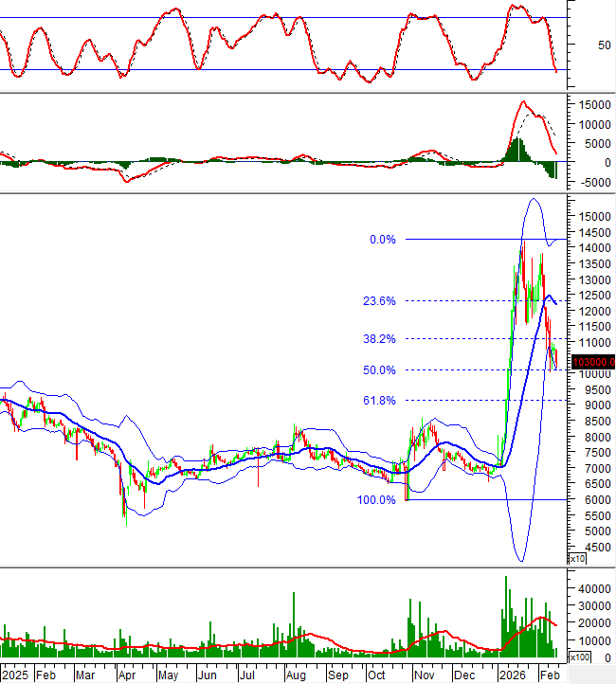Select the 50 level on oscillator axis

578,45
